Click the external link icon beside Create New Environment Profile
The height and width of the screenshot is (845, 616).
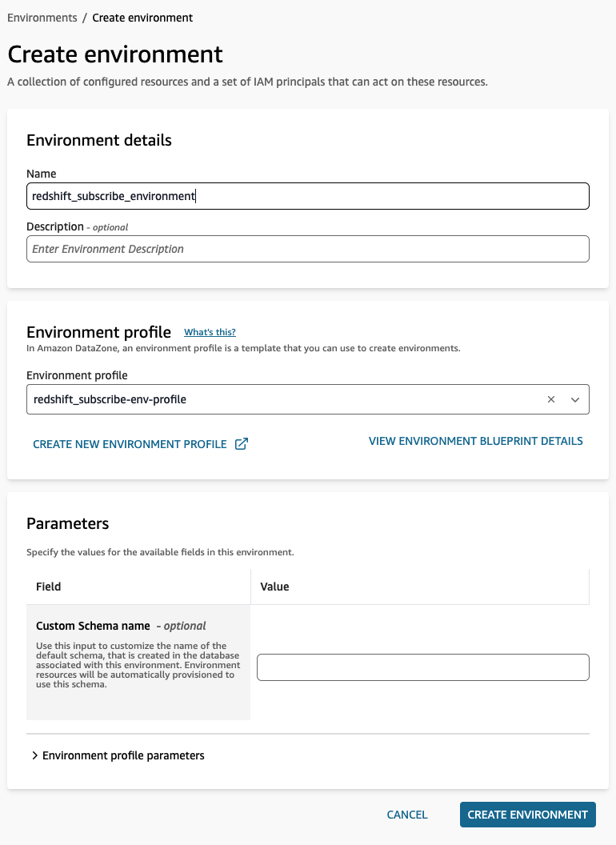point(242,444)
